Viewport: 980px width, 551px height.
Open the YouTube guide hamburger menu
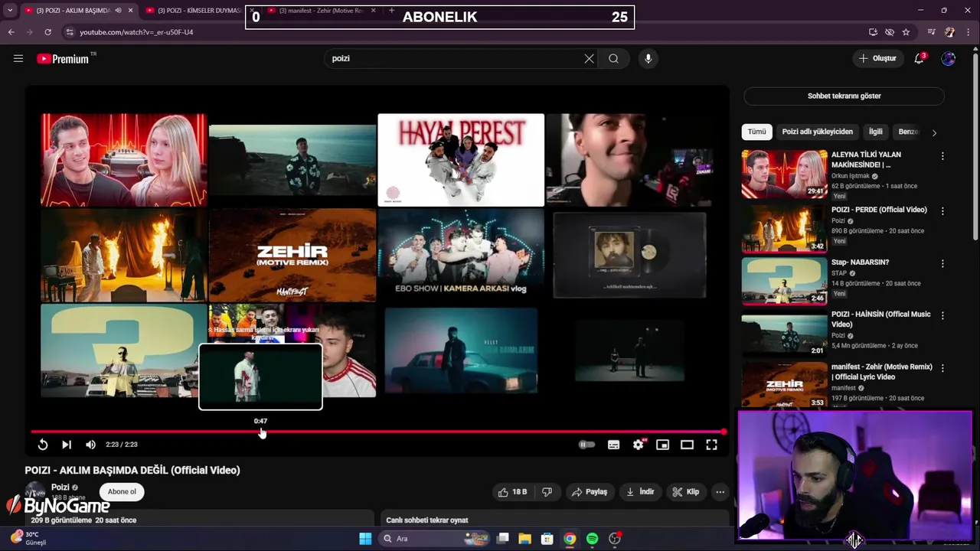[18, 58]
